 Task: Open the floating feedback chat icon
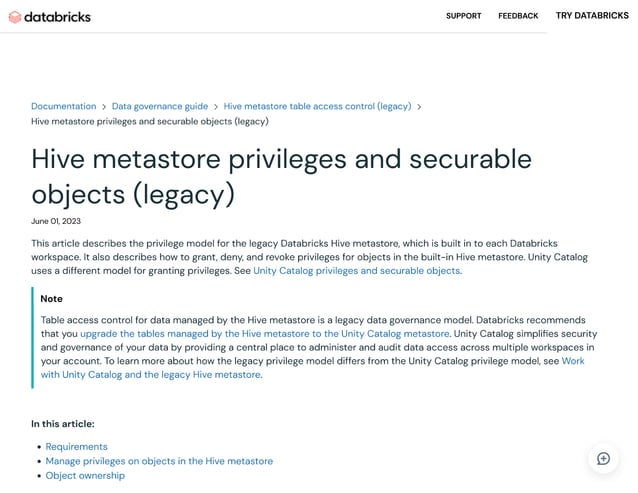pyautogui.click(x=603, y=458)
